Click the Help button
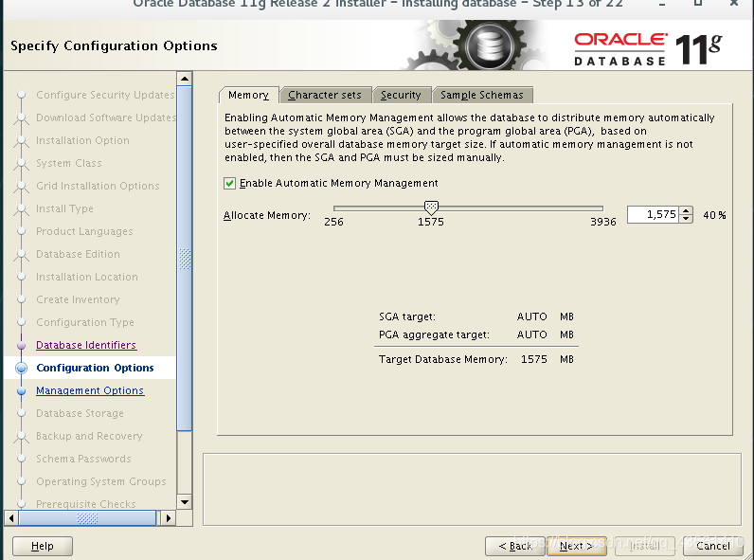The height and width of the screenshot is (560, 754). pyautogui.click(x=43, y=546)
